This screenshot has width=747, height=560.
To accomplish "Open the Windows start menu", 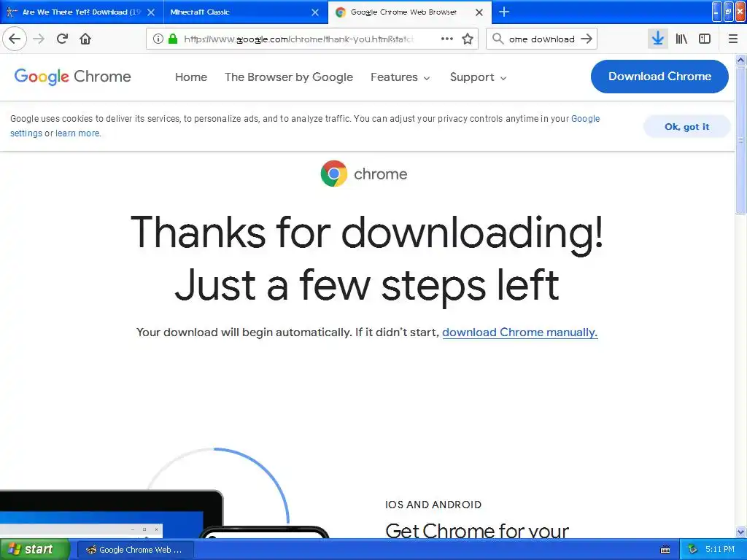I will pos(34,550).
